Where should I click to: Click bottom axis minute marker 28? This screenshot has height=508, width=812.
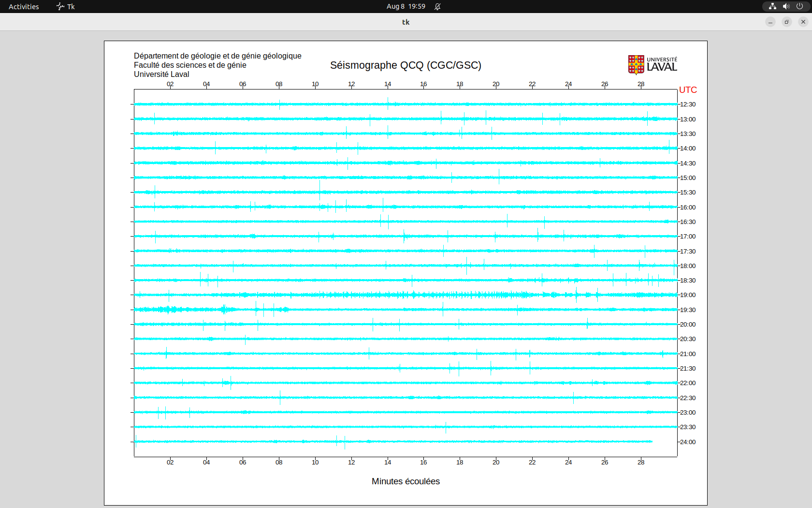641,463
